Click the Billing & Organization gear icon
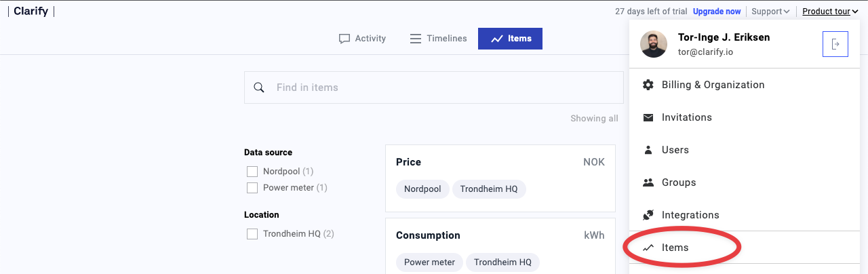868x274 pixels. click(648, 85)
